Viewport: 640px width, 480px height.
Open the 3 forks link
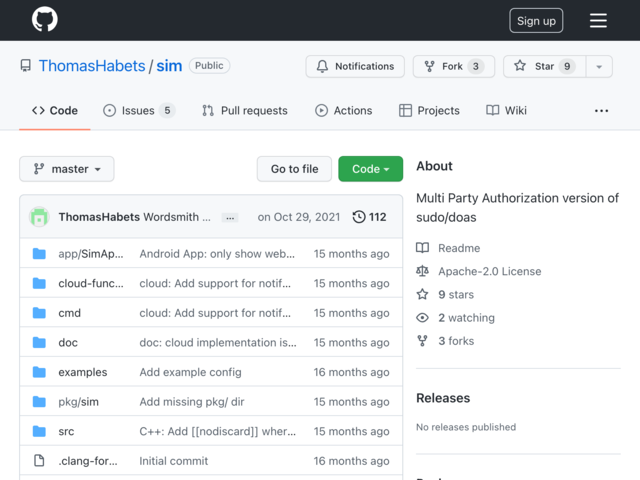coord(445,341)
